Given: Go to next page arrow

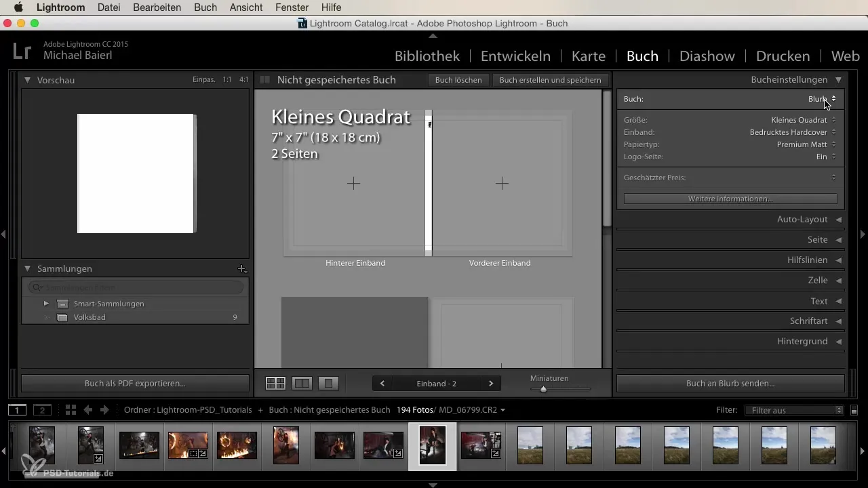Looking at the screenshot, I should (x=491, y=384).
